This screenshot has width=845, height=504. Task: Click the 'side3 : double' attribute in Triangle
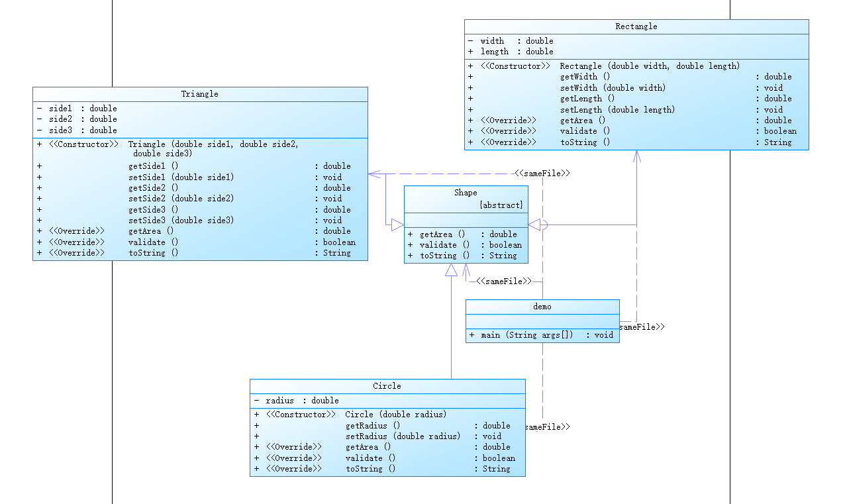tap(77, 130)
